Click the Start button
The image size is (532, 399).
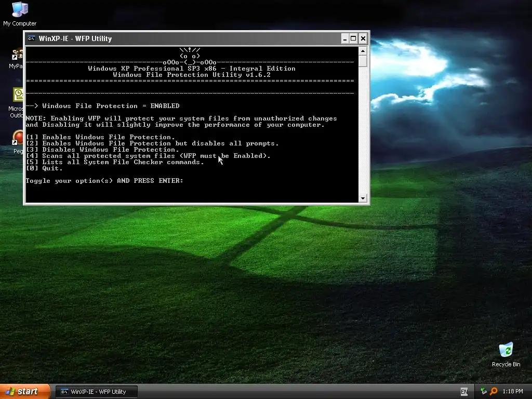pyautogui.click(x=25, y=392)
